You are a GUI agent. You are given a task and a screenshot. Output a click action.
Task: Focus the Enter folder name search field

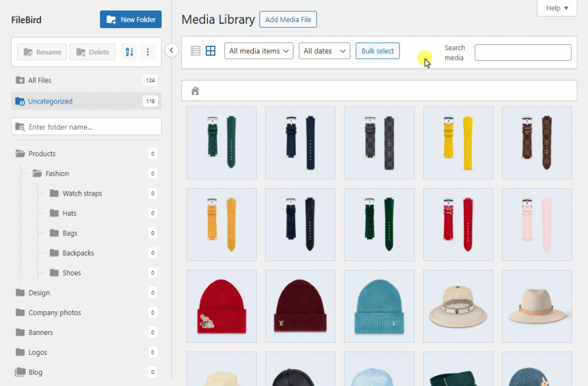pos(86,127)
